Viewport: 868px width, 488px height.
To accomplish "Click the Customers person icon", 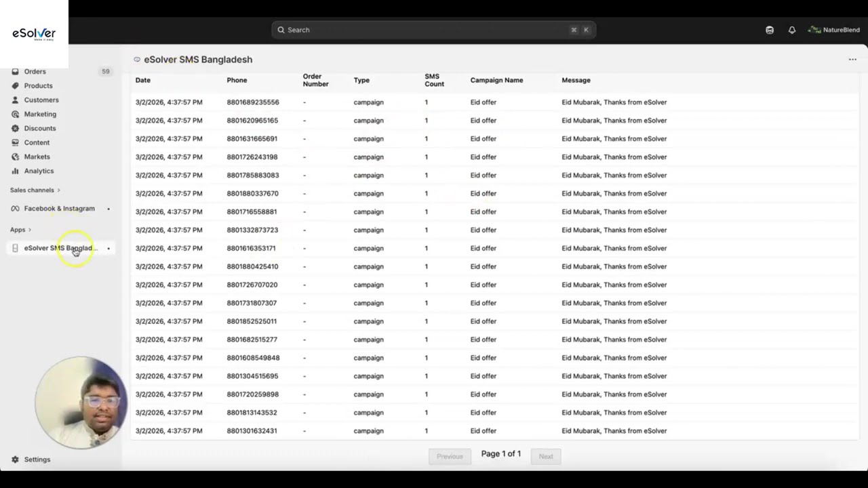I will 15,100.
